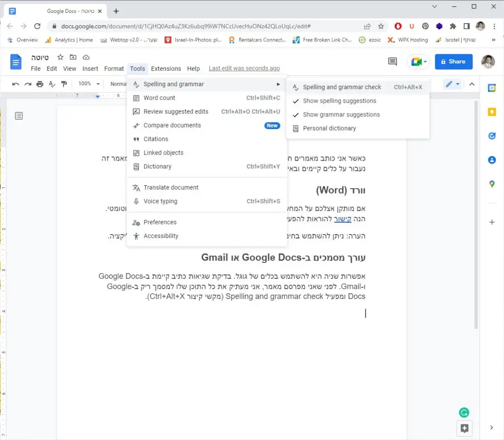The image size is (504, 440).
Task: Open the Google account avatar
Action: click(488, 61)
